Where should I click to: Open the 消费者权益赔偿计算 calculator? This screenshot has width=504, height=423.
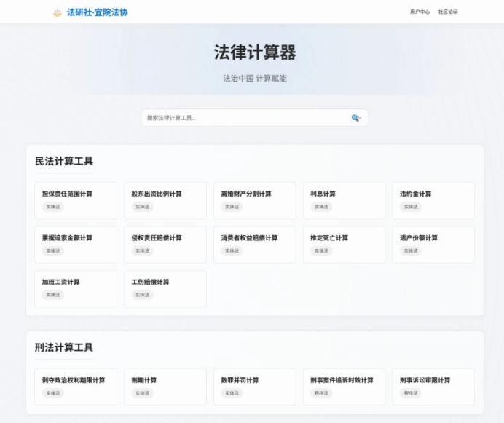pyautogui.click(x=254, y=245)
